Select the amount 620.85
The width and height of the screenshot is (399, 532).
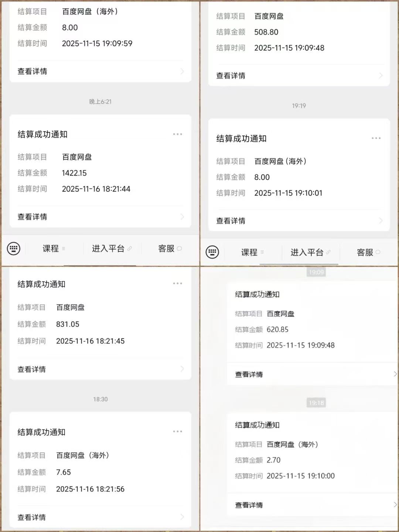tap(277, 329)
